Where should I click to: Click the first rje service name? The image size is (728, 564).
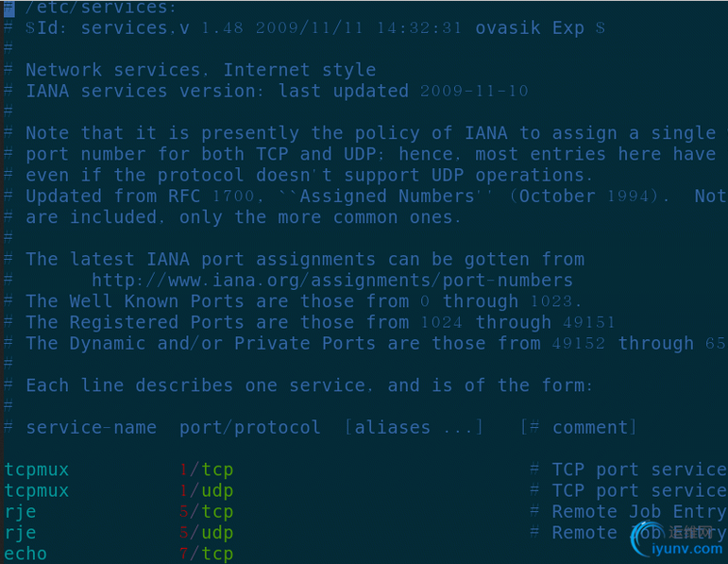coord(21,512)
